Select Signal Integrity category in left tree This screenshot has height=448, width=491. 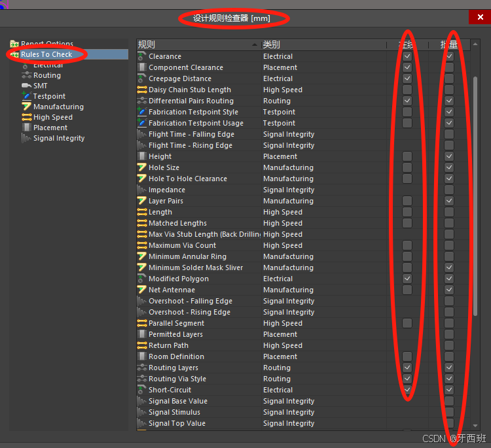(59, 138)
